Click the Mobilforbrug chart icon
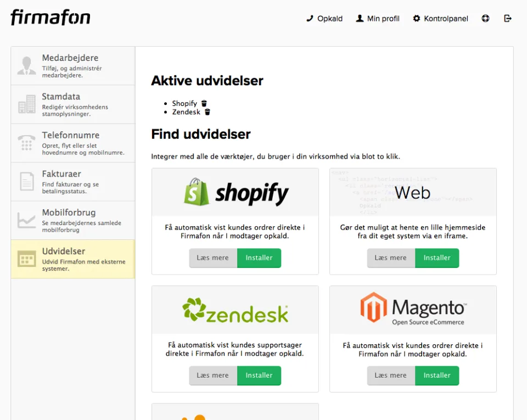527x420 pixels. click(26, 220)
